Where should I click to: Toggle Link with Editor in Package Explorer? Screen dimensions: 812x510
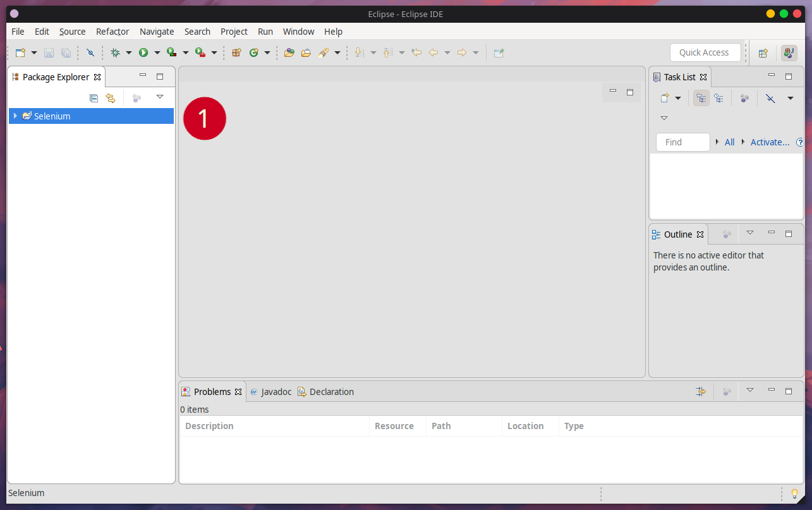tap(111, 98)
